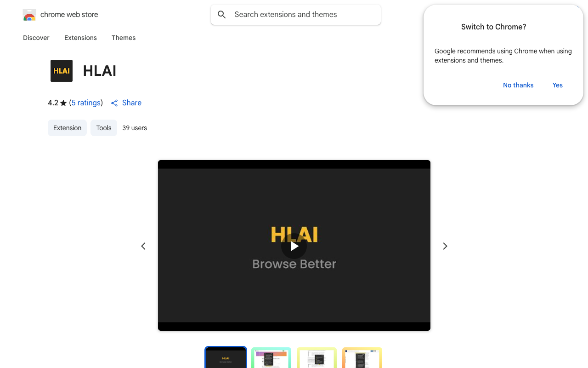Select the second thumbnail with green border
Viewport: 588px width, 368px height.
271,357
